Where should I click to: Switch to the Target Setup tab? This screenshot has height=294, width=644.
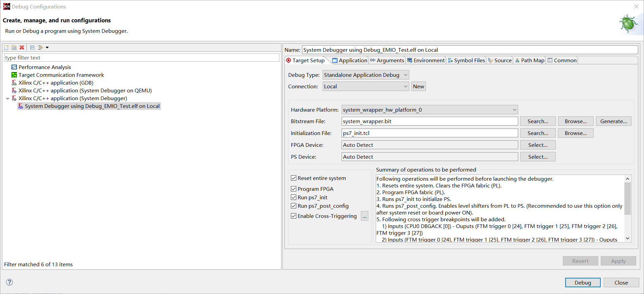point(305,60)
